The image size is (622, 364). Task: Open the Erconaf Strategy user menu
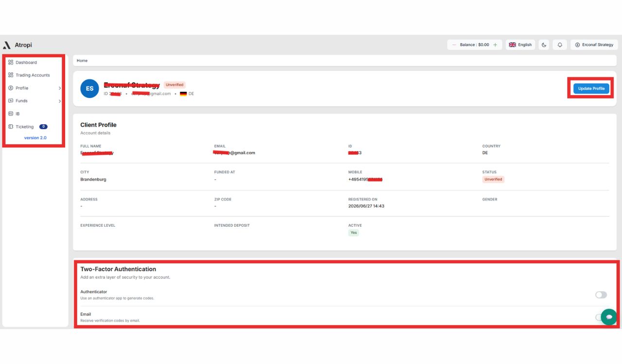point(594,45)
